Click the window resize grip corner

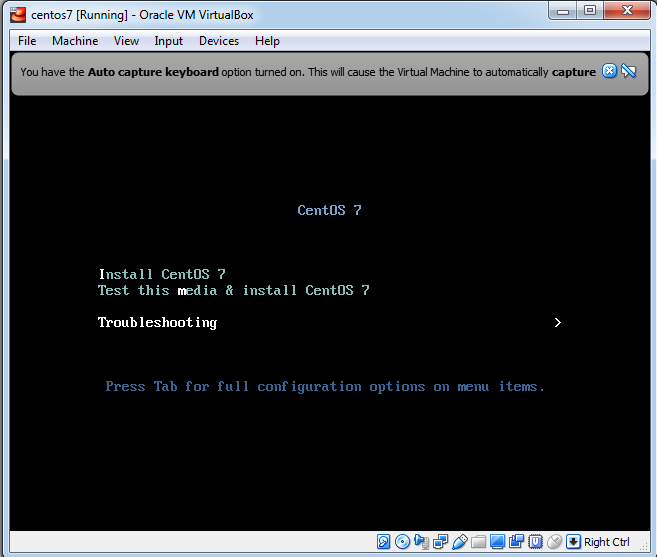(x=644, y=546)
